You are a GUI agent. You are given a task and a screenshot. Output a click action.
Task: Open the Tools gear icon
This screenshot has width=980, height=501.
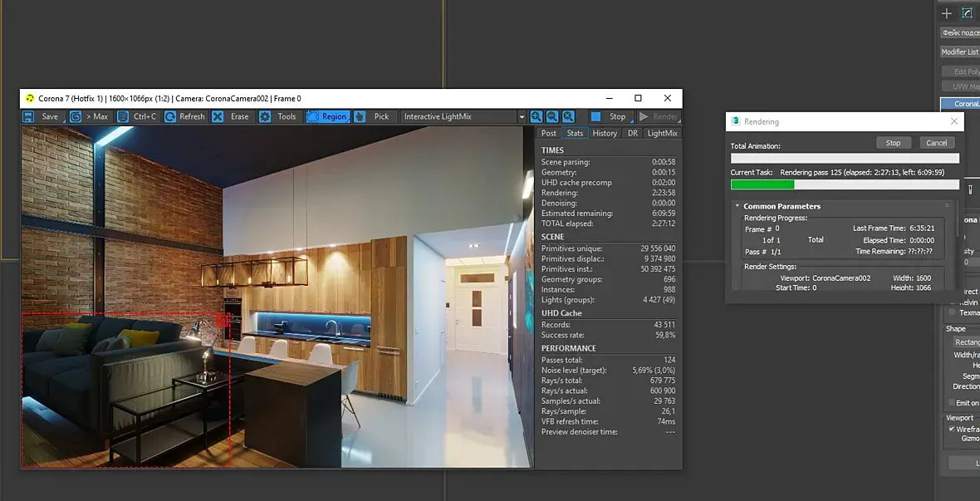[265, 116]
